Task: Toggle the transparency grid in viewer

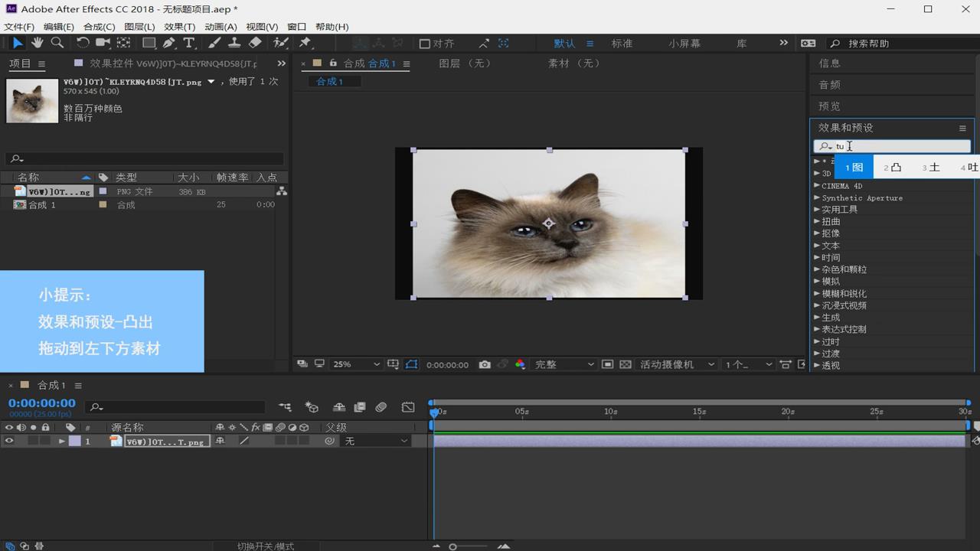Action: [626, 364]
